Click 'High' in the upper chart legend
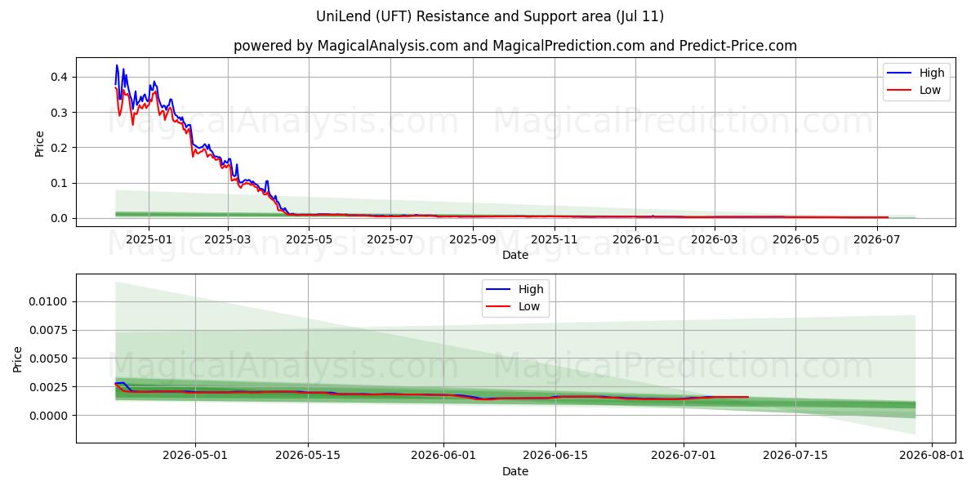Image resolution: width=980 pixels, height=490 pixels. tap(932, 73)
